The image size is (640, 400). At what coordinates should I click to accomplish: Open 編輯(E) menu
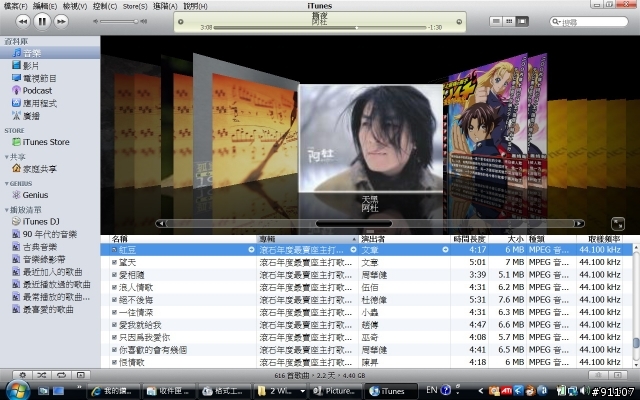(x=44, y=6)
